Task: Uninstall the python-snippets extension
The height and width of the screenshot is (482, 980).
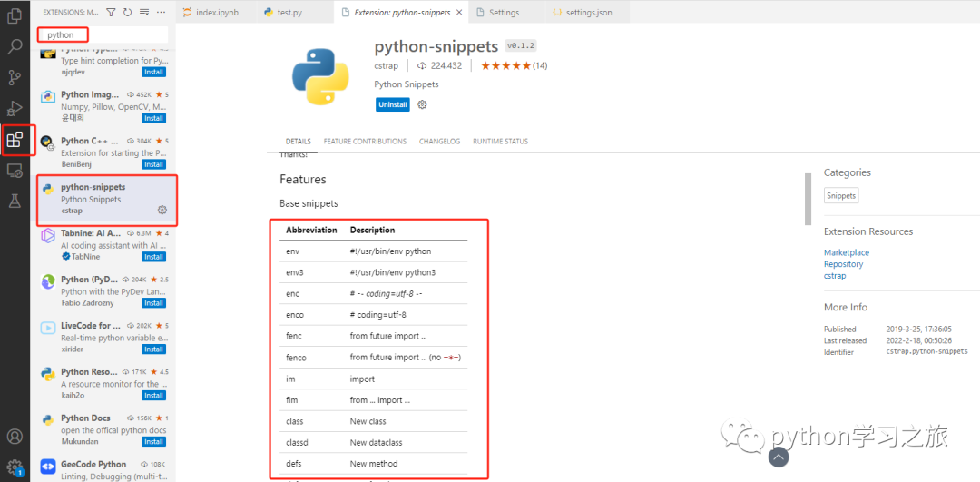Action: pos(393,104)
